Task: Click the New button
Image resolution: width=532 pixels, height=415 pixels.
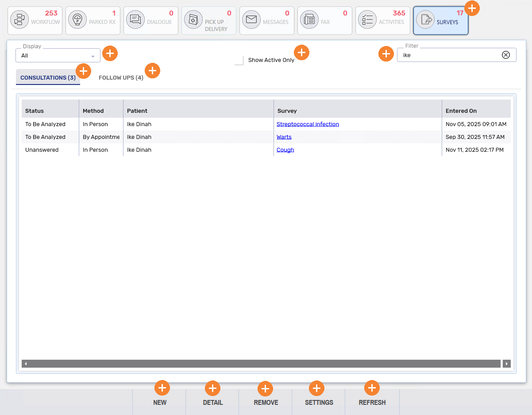Action: tap(160, 403)
